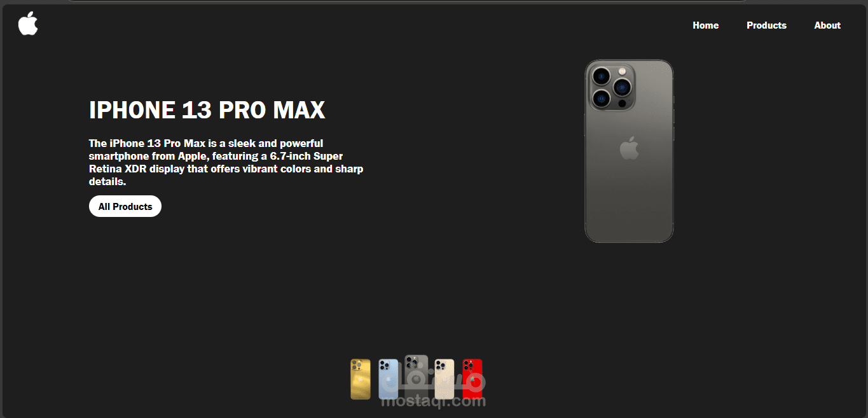Click Apple logo on large iPhone back

629,148
